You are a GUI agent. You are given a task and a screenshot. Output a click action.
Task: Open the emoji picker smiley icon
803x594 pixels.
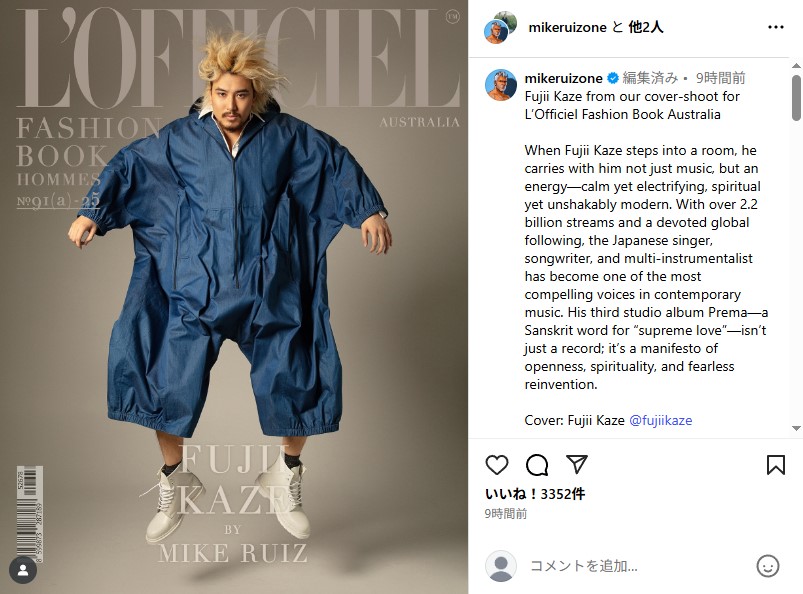[x=768, y=566]
